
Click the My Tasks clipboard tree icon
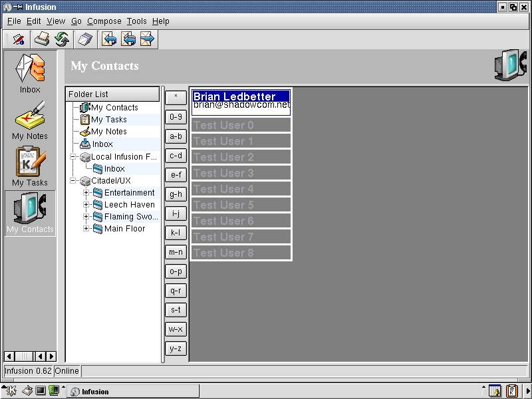(x=84, y=120)
